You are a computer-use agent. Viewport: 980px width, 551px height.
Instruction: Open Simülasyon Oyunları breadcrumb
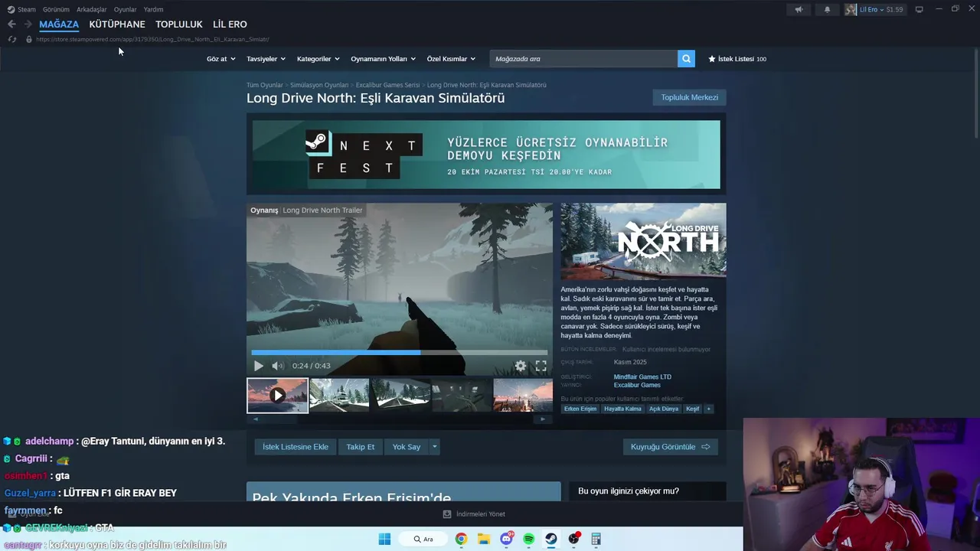click(319, 85)
